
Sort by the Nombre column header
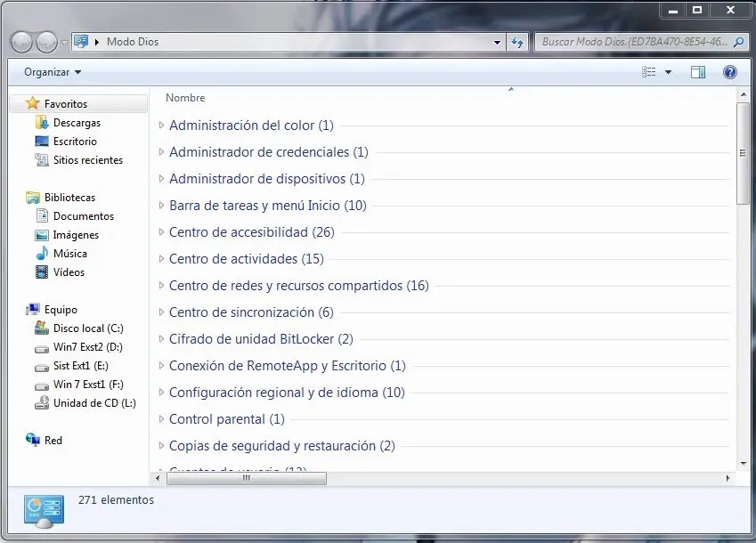coord(185,98)
